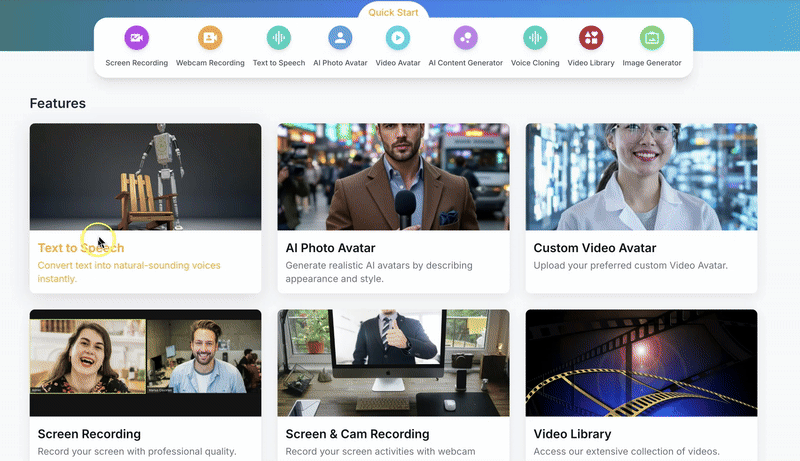This screenshot has width=800, height=461.
Task: Open the Custom Video Avatar card heading
Action: pyautogui.click(x=594, y=248)
